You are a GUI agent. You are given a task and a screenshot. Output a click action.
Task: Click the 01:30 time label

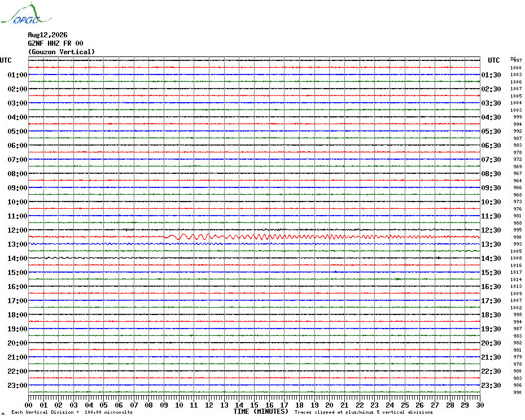click(x=491, y=75)
